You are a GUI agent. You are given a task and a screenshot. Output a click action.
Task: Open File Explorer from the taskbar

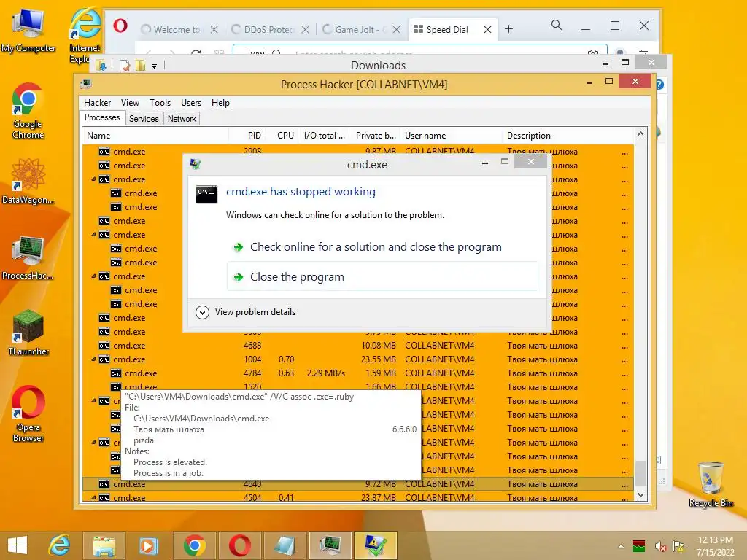coord(104,545)
